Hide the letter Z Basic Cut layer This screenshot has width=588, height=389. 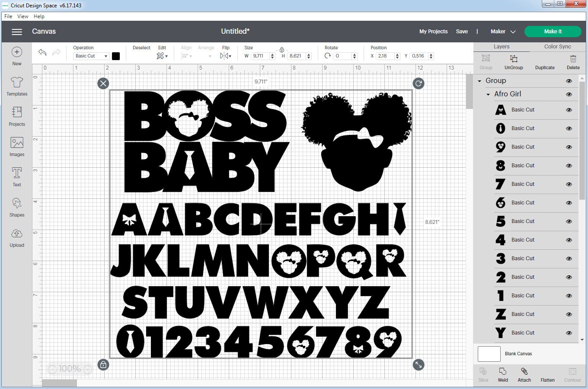[x=569, y=314]
